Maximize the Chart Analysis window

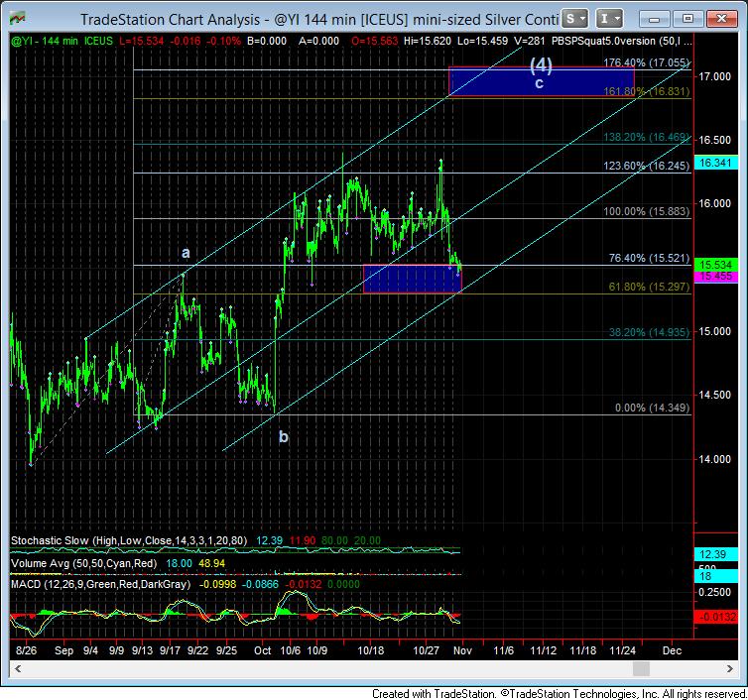pyautogui.click(x=686, y=18)
